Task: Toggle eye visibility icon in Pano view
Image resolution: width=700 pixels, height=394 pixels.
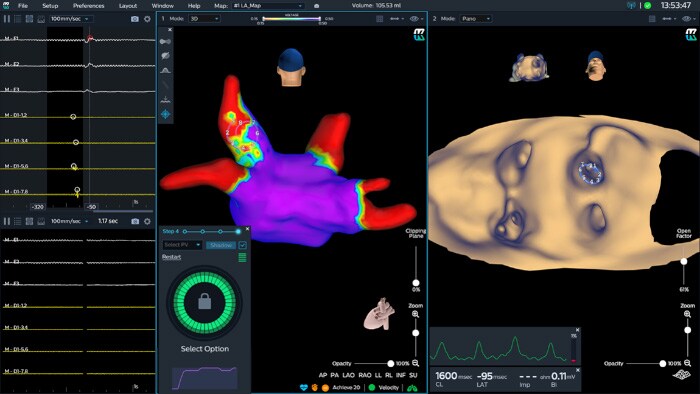Action: 687,19
